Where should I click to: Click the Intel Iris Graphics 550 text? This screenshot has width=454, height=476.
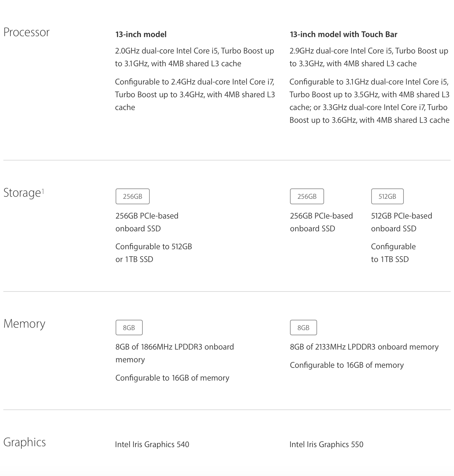click(x=326, y=444)
